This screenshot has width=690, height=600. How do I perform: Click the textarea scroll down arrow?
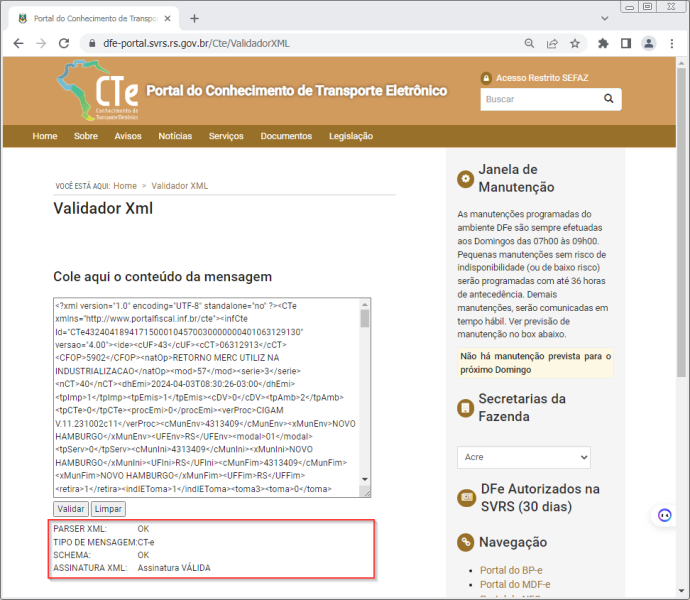pyautogui.click(x=365, y=479)
